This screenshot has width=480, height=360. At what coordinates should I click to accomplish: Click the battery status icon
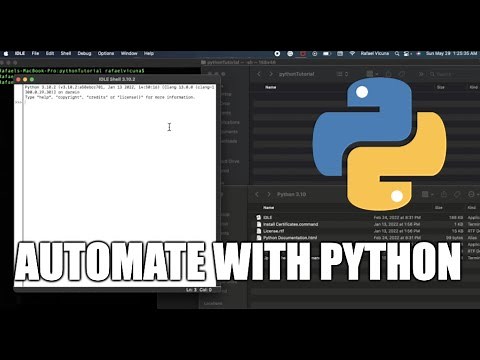click(327, 53)
